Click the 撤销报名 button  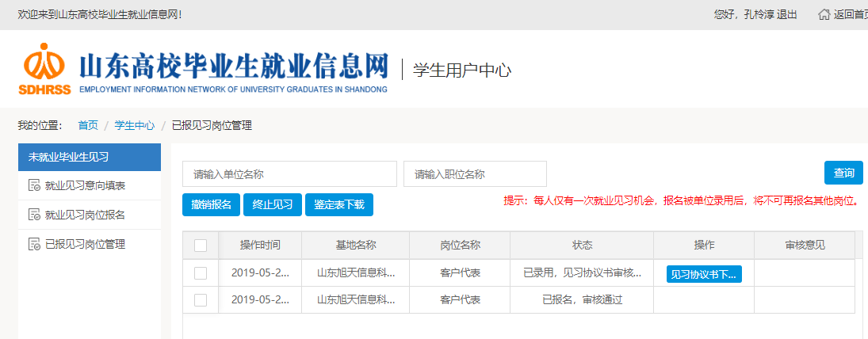[x=211, y=204]
